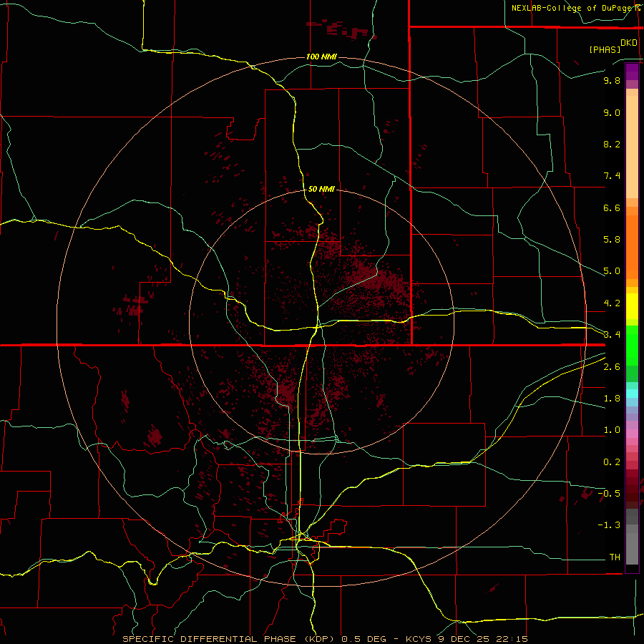Click the 22:15 time stamp
Viewport: 644px width, 644px height.
(x=512, y=639)
